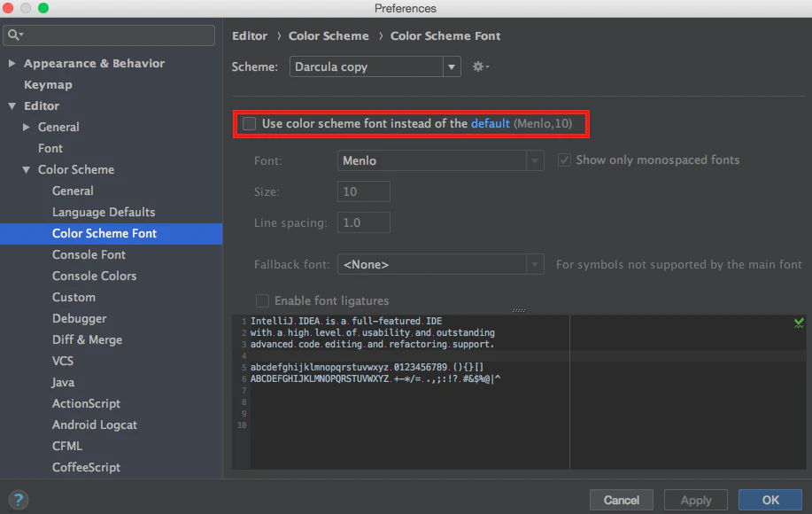This screenshot has width=812, height=514.
Task: Toggle Show only monospaced fonts checkbox
Action: [x=564, y=160]
